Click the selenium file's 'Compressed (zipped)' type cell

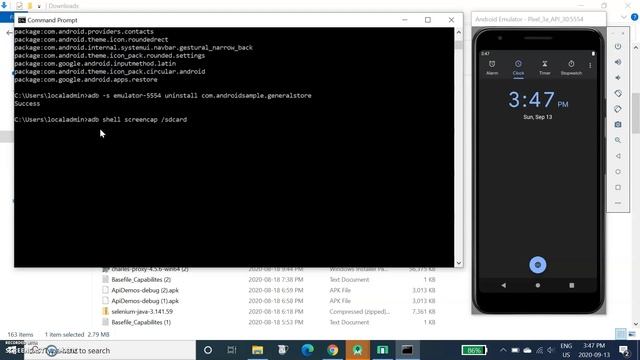(360, 311)
